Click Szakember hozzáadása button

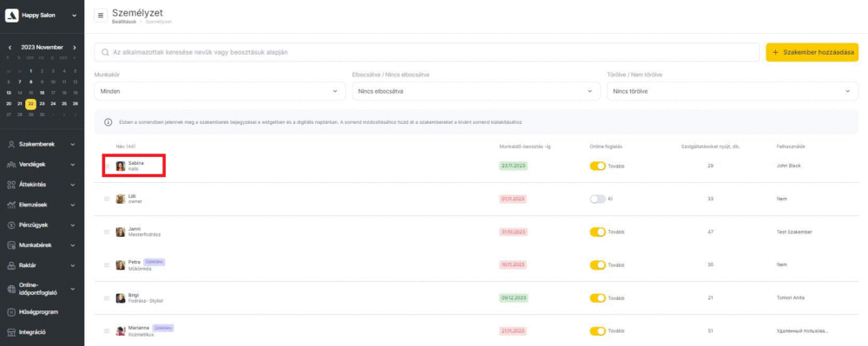click(812, 53)
